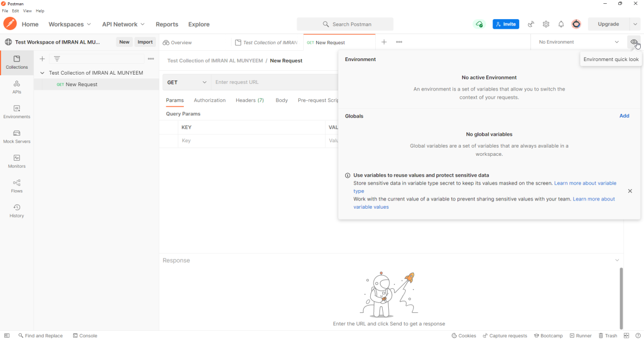Create new collection with plus icon

pyautogui.click(x=43, y=59)
